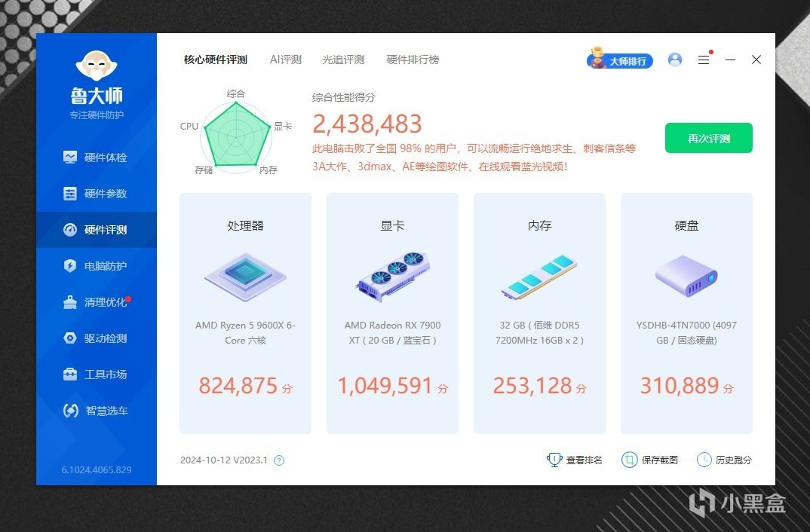The image size is (810, 532).
Task: Click the 内存 card heading
Action: tap(539, 225)
